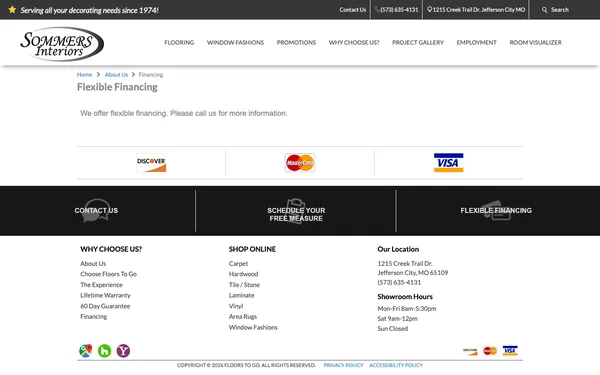This screenshot has width=600, height=375.
Task: Click Contact Us in top bar
Action: (x=352, y=10)
